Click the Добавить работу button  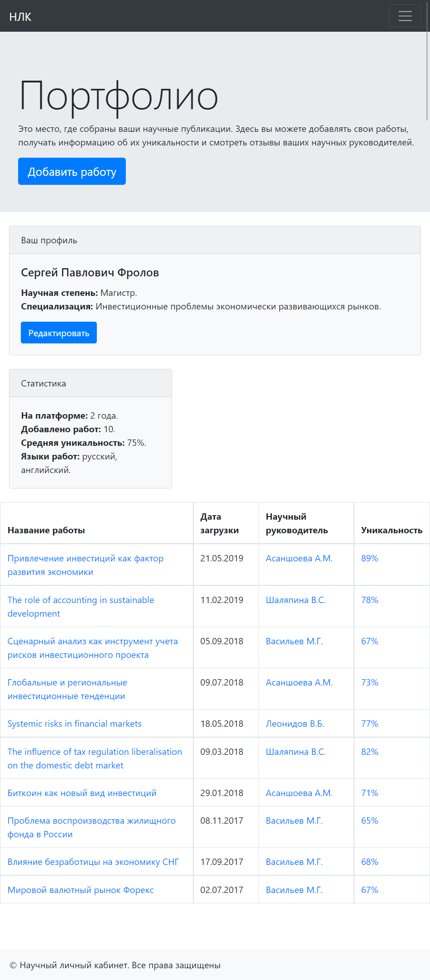coord(72,171)
